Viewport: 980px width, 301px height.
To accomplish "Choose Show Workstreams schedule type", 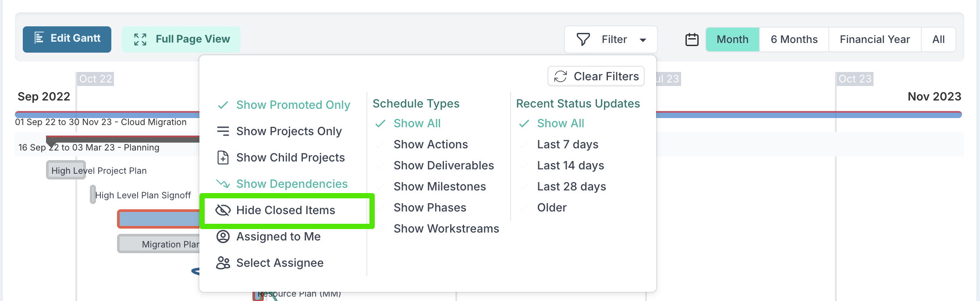I will tap(446, 229).
